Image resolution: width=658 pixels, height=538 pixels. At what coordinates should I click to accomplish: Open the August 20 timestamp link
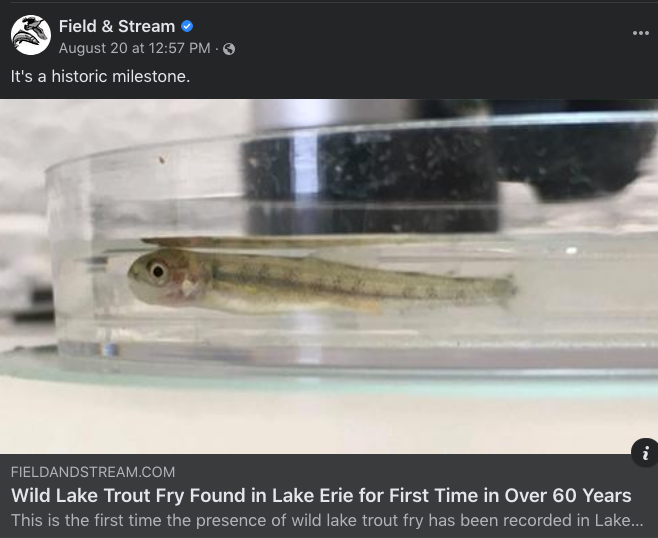tap(134, 48)
